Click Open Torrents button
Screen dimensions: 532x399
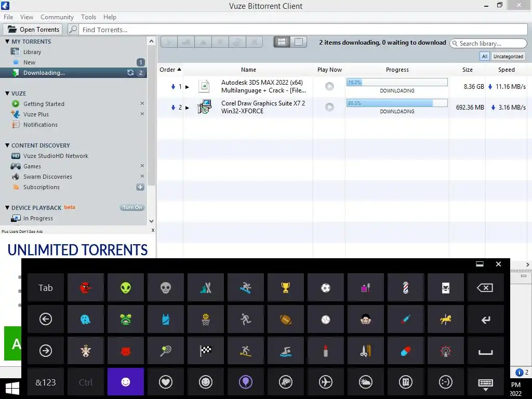coord(33,30)
